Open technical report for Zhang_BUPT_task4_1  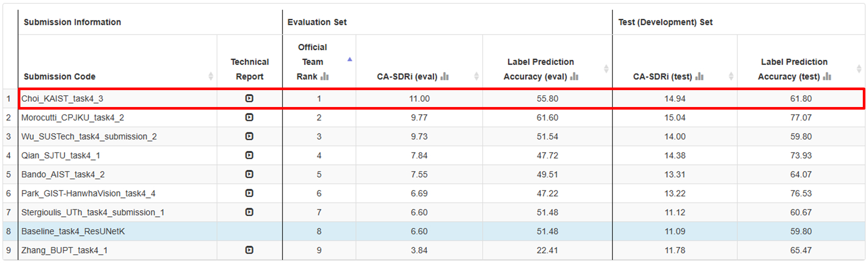[249, 250]
